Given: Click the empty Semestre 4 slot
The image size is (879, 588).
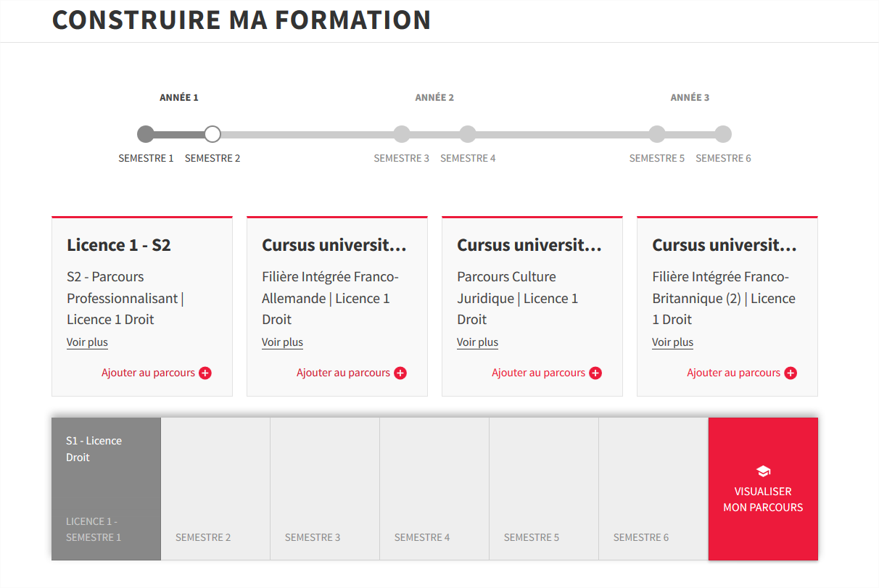Looking at the screenshot, I should pos(434,489).
